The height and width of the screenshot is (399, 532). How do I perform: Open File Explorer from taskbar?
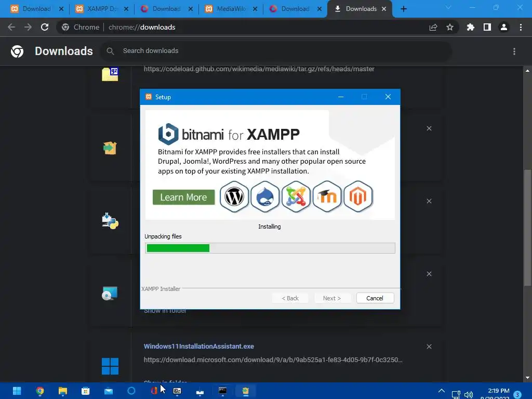(63, 391)
